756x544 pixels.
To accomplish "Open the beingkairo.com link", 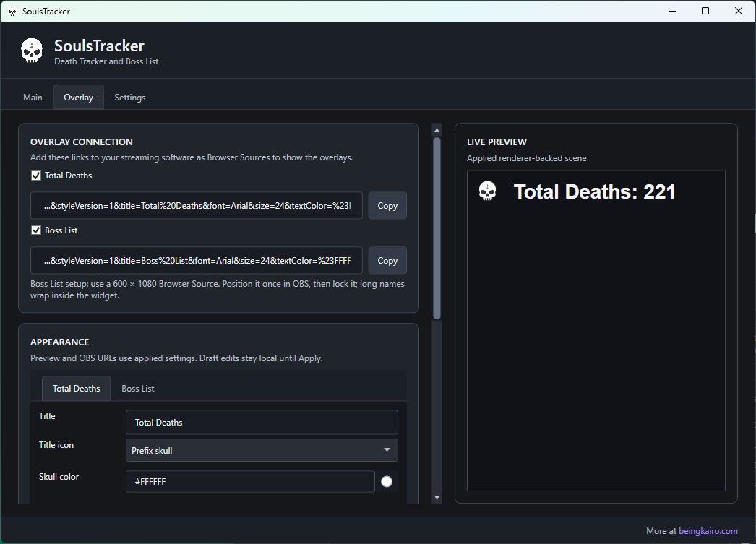I will (x=708, y=530).
